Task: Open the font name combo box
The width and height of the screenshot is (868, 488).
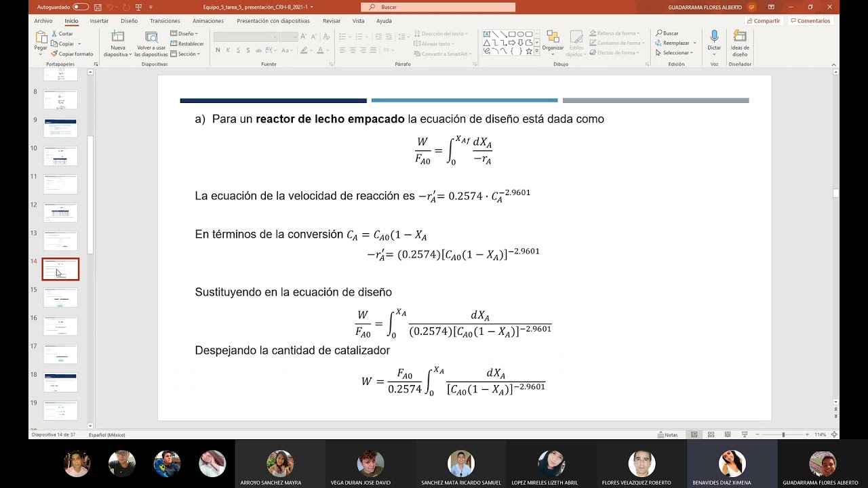Action: tap(245, 37)
